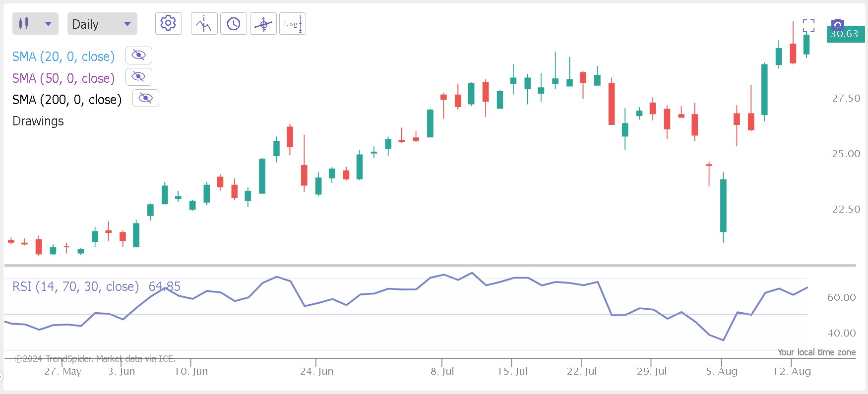Switch to Log scale
Viewport: 868px width, 394px height.
[293, 23]
